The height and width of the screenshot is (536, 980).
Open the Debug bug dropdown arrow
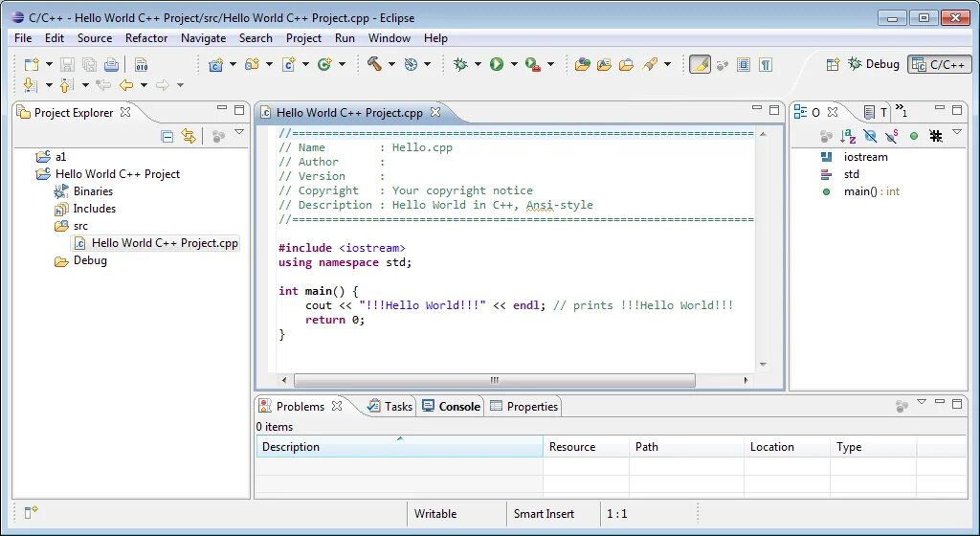[479, 64]
